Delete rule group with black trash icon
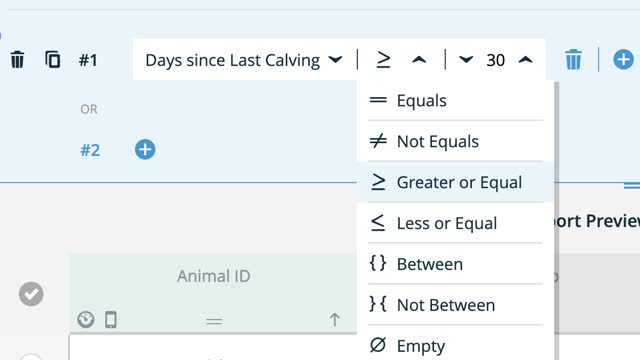The height and width of the screenshot is (360, 640). 18,60
